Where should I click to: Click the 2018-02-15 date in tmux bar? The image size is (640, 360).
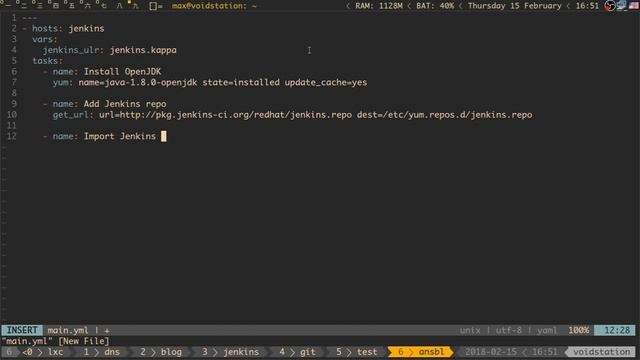pos(491,352)
